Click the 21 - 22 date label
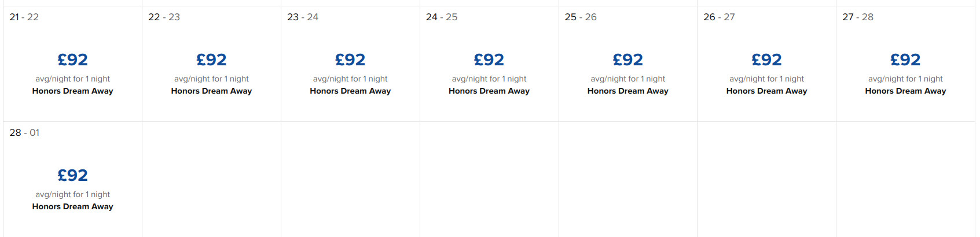The height and width of the screenshot is (237, 980). coord(24,17)
